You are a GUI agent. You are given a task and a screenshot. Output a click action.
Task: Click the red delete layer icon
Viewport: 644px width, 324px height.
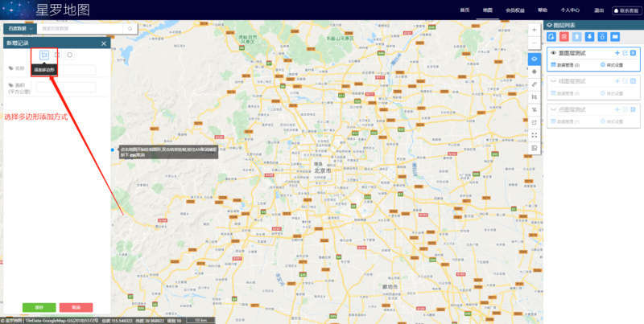coord(564,37)
